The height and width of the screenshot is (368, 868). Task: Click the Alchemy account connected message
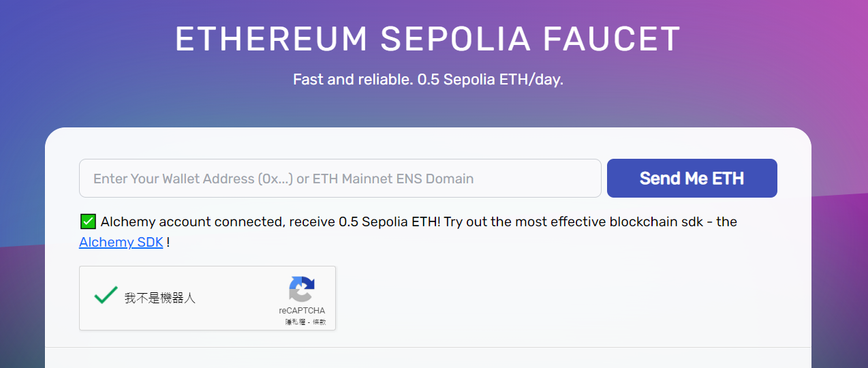click(418, 221)
